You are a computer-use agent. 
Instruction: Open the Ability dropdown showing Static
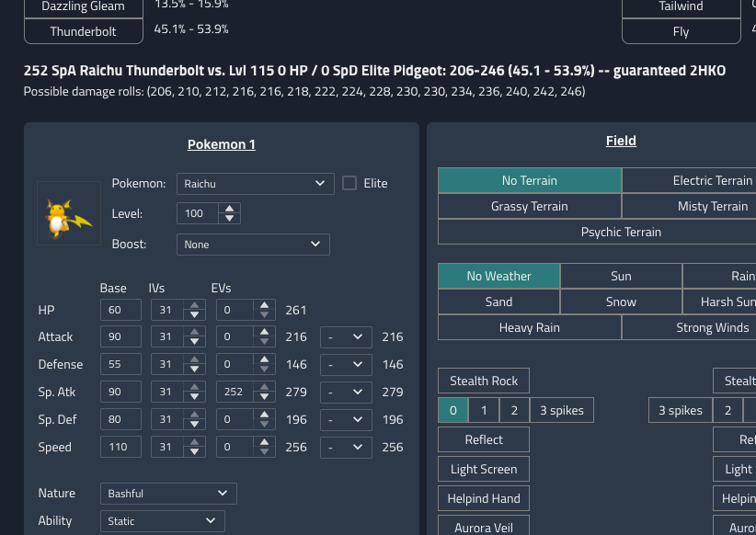163,521
